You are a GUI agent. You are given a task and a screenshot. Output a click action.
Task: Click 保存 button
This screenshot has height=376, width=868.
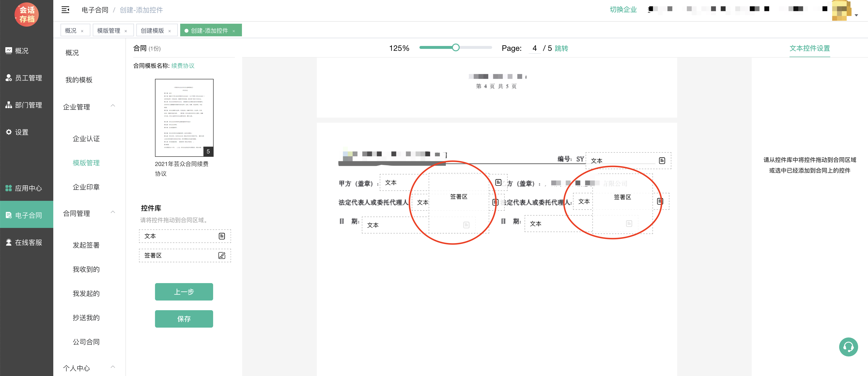[184, 319]
